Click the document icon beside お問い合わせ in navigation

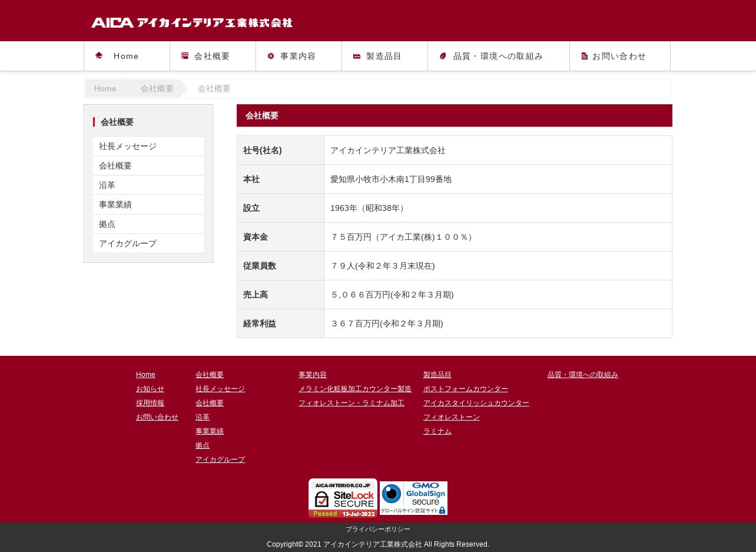585,56
